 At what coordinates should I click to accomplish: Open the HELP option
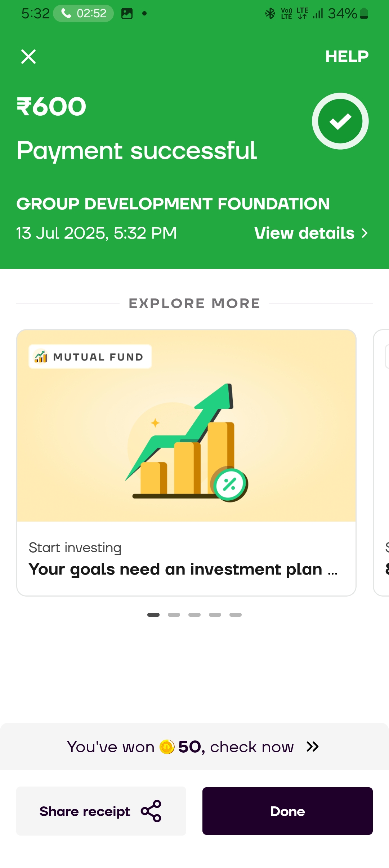(x=347, y=56)
